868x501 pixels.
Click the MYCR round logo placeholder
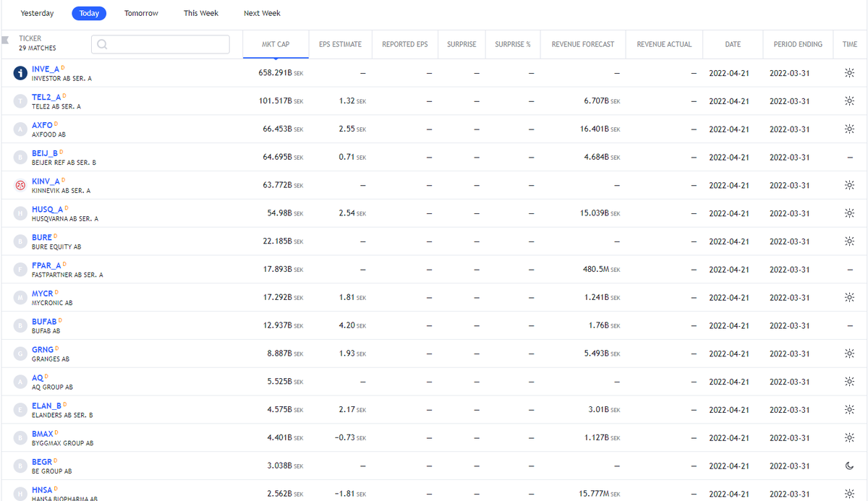pos(21,297)
